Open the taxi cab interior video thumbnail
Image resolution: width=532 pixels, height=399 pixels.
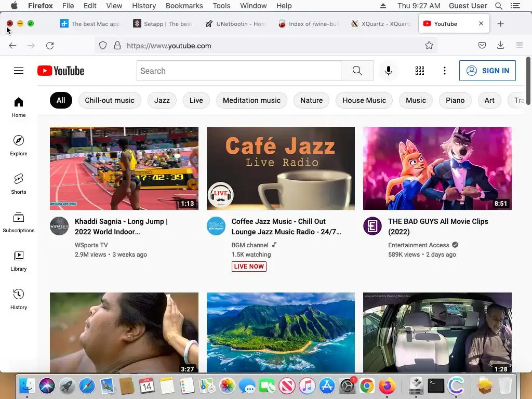tap(437, 332)
